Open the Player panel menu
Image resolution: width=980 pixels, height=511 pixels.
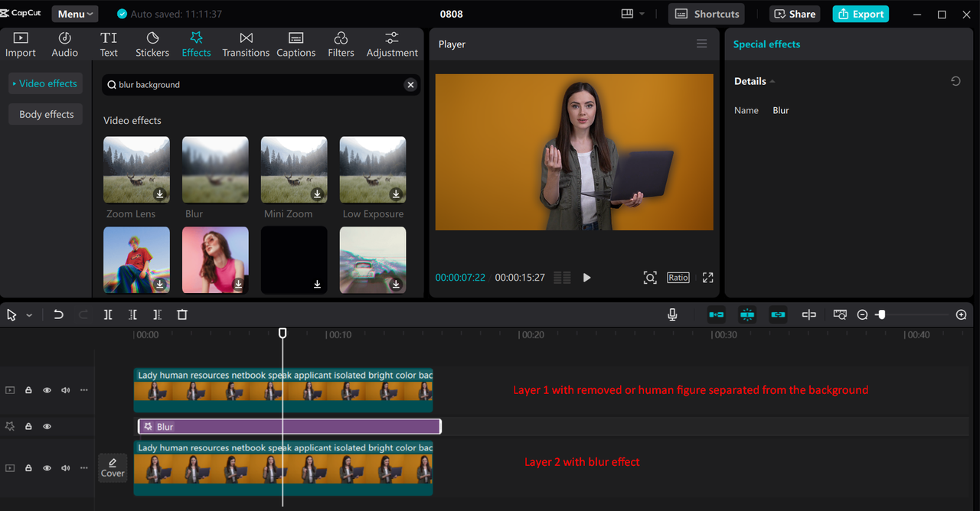tap(701, 44)
